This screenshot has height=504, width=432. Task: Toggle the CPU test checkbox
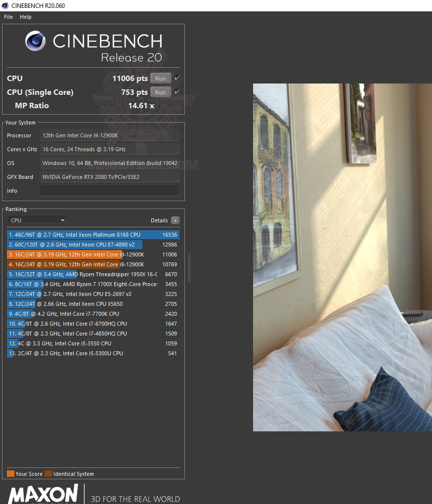tap(177, 78)
